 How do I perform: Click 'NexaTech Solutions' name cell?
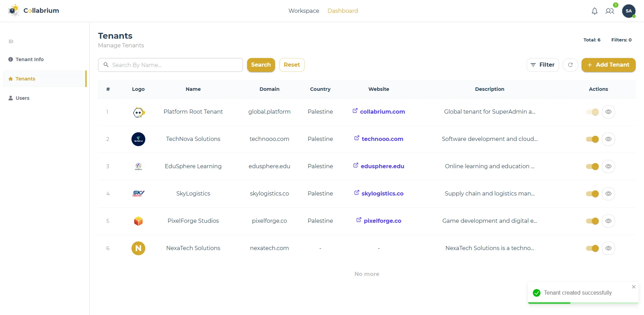(x=193, y=248)
